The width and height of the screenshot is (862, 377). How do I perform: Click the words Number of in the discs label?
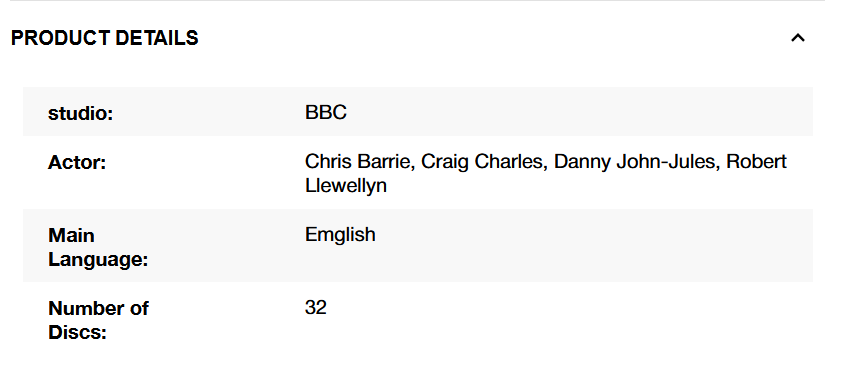(98, 308)
